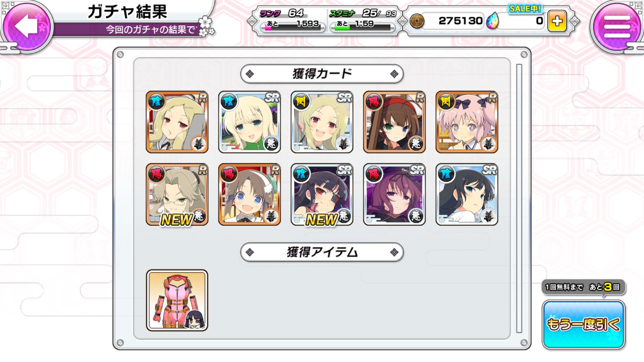Open the hamburger menu in the corner

click(x=616, y=27)
